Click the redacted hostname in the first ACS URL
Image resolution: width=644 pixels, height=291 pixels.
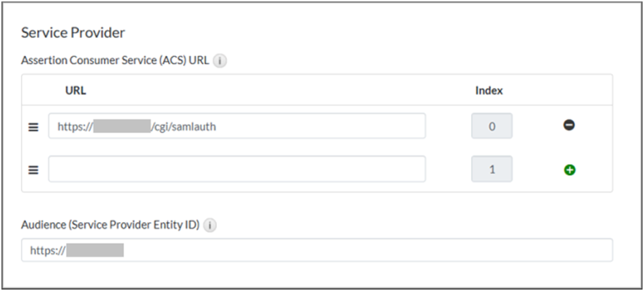(121, 126)
